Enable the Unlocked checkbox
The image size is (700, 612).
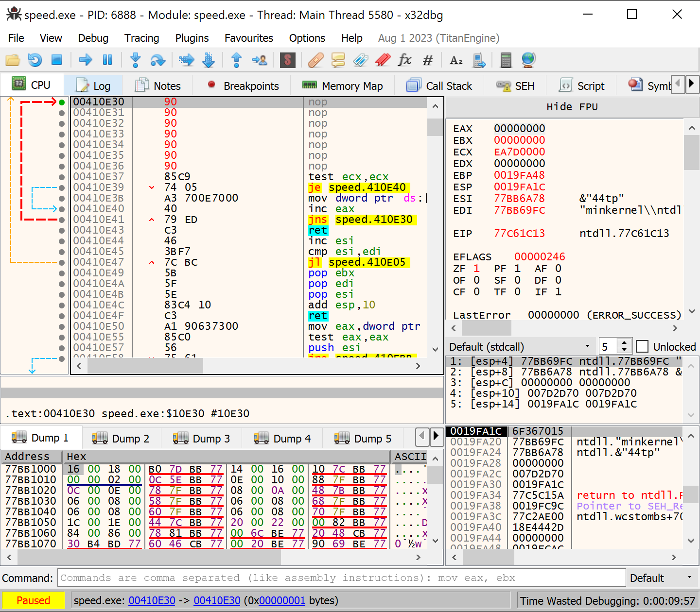[642, 347]
